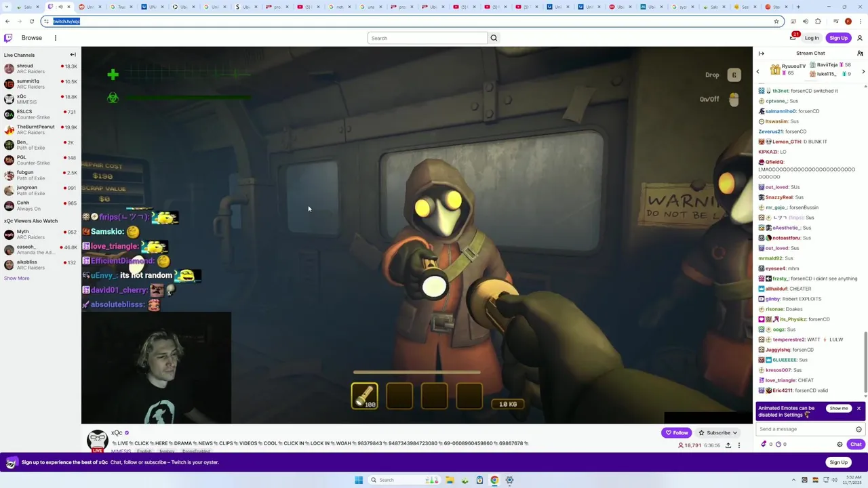The width and height of the screenshot is (868, 488).
Task: Click into the top Twitch search field
Action: [x=427, y=38]
